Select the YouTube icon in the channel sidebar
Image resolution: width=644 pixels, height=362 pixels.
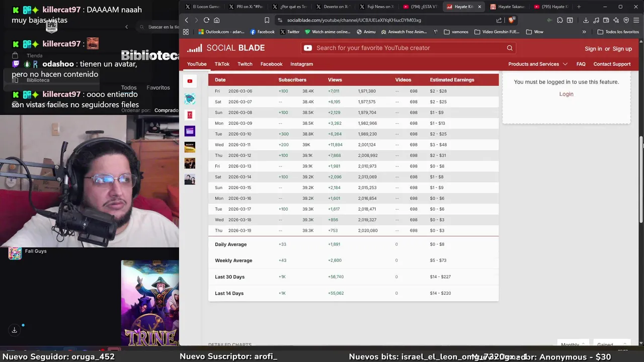(190, 81)
